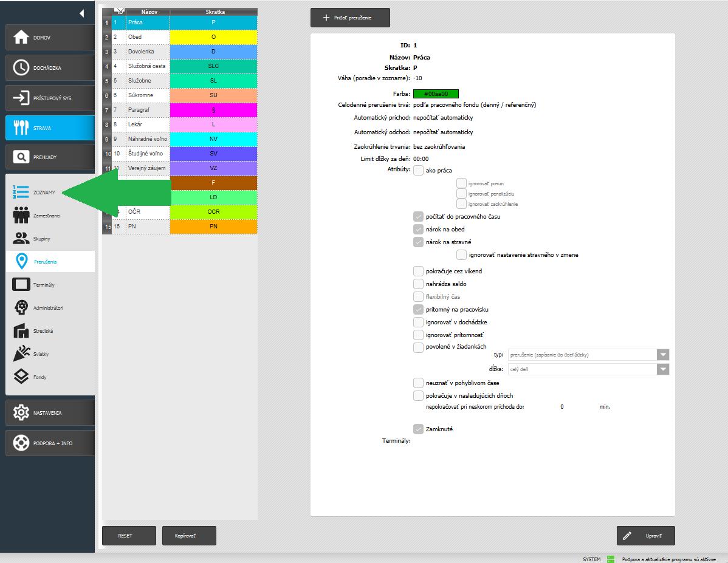Click the green #00aa00 color swatch
This screenshot has width=728, height=563.
pos(436,94)
